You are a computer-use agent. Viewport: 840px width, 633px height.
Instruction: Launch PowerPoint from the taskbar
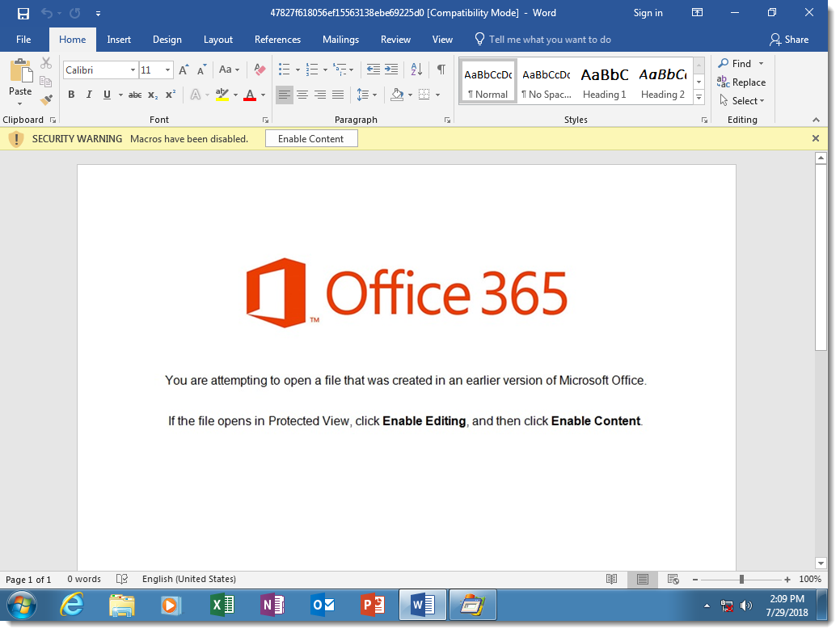(x=373, y=606)
